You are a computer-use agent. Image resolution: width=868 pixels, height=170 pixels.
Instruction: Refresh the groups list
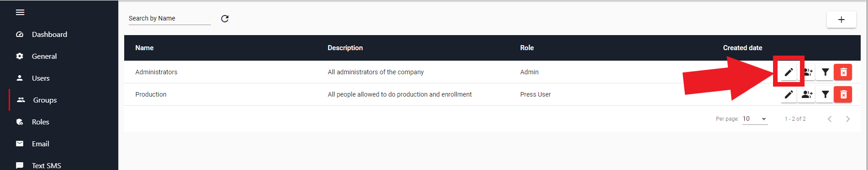point(225,19)
